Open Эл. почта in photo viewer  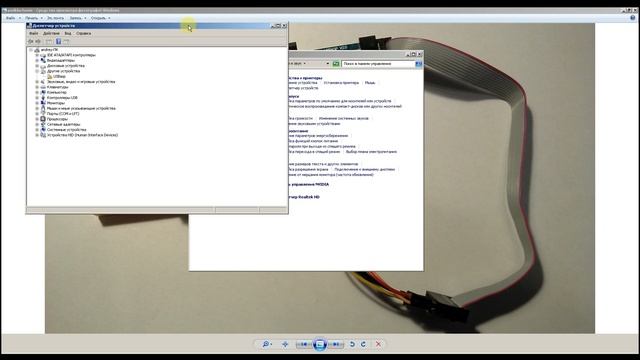point(55,18)
